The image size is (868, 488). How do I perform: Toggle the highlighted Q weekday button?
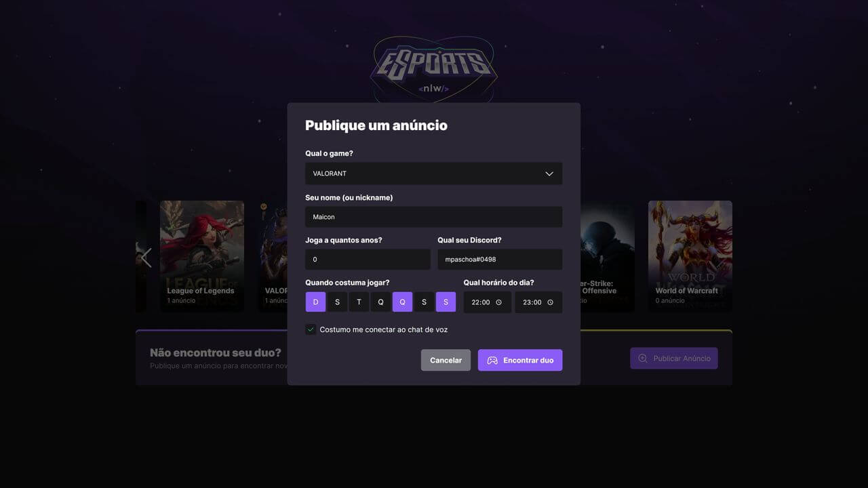pyautogui.click(x=402, y=302)
